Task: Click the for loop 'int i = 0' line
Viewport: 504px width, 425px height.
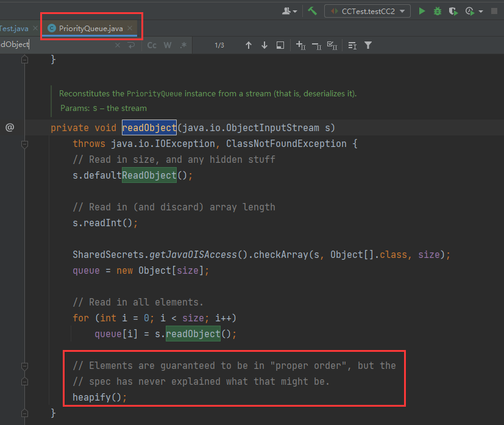Action: click(x=155, y=318)
